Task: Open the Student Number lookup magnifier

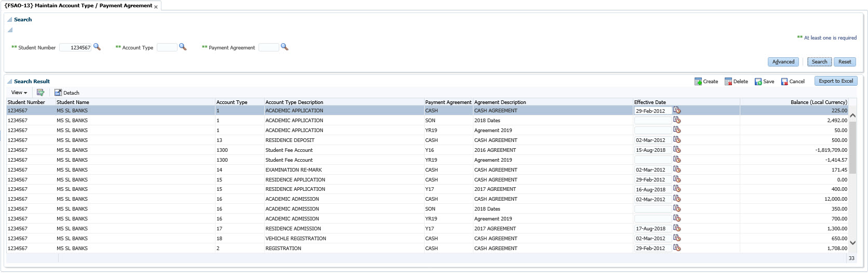Action: (97, 47)
